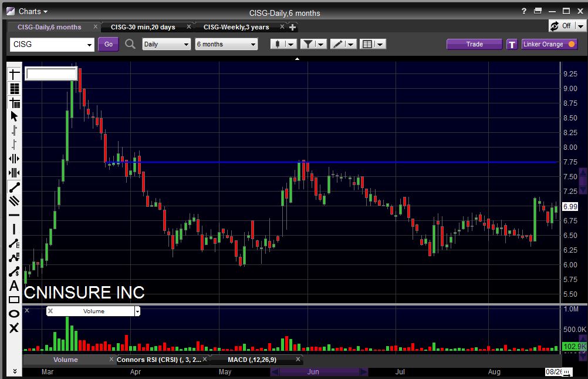Select the ellipse drawing tool
This screenshot has width=588, height=379.
(x=14, y=314)
